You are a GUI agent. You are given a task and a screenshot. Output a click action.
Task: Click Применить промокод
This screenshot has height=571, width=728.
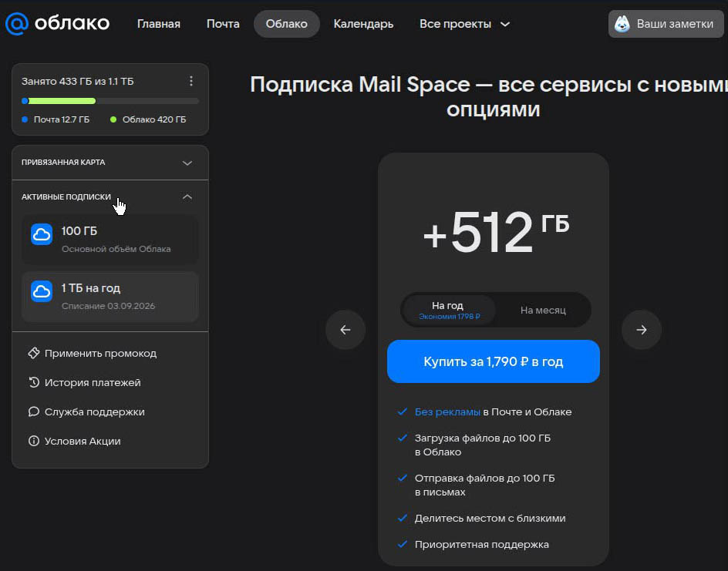93,353
